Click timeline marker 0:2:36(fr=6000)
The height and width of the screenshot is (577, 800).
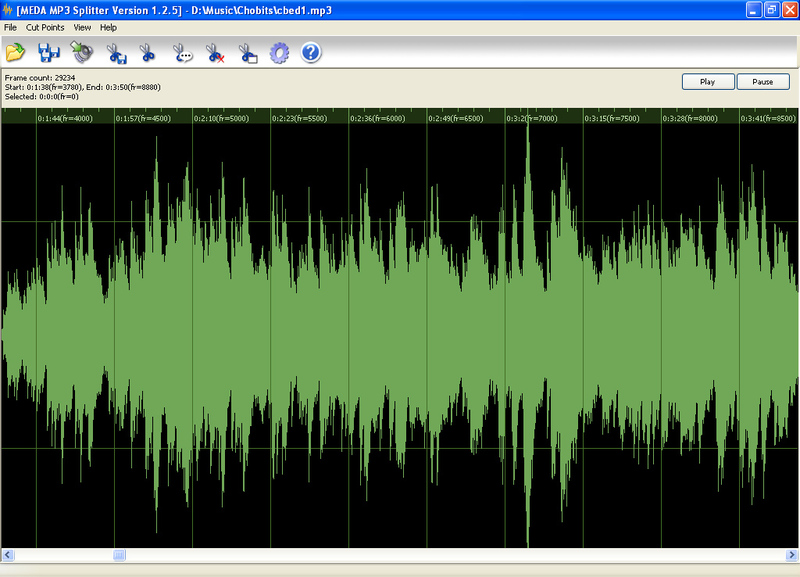378,118
